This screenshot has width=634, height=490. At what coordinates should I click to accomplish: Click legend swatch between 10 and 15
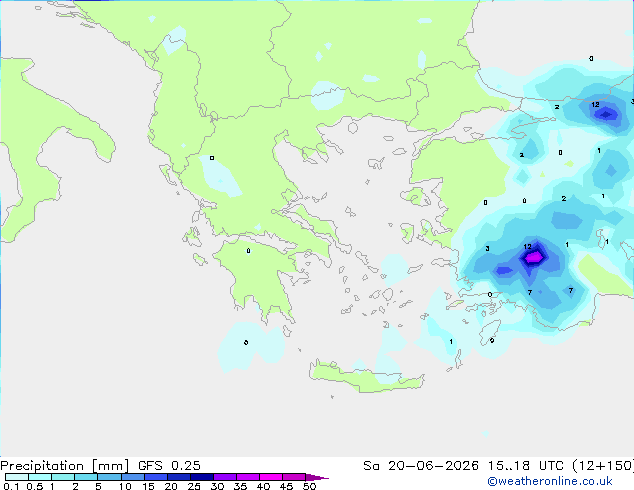pyautogui.click(x=133, y=477)
